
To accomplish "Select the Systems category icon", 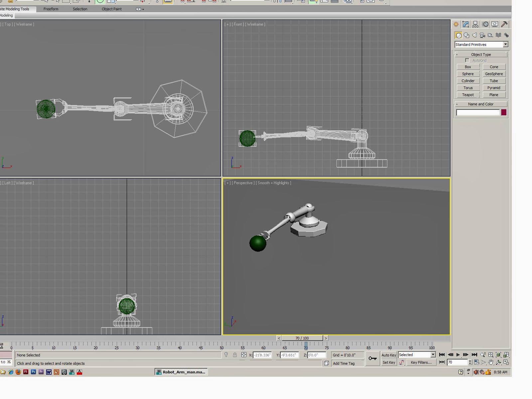I will 506,35.
